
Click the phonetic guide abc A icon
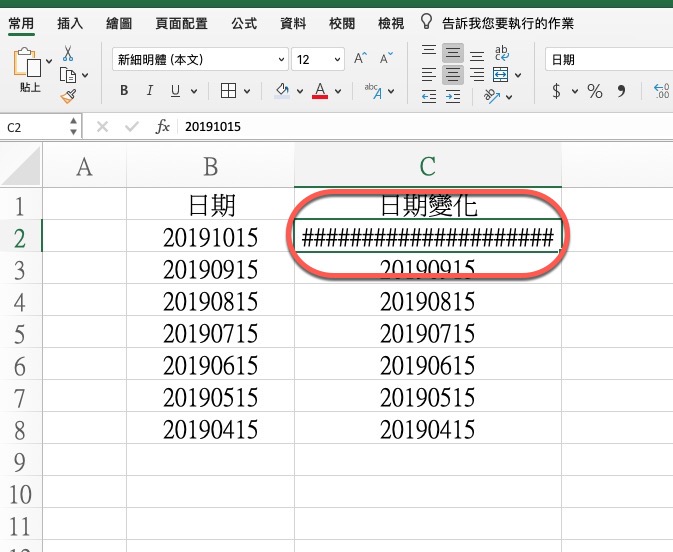pyautogui.click(x=373, y=91)
